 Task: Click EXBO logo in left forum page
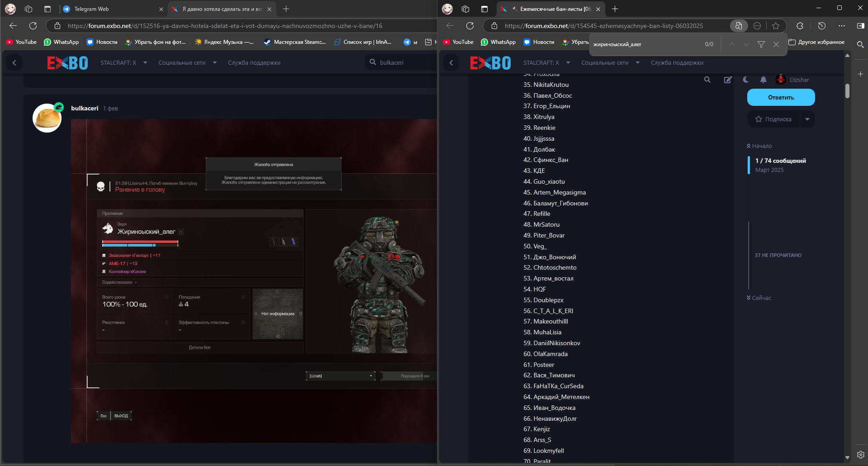click(x=67, y=63)
